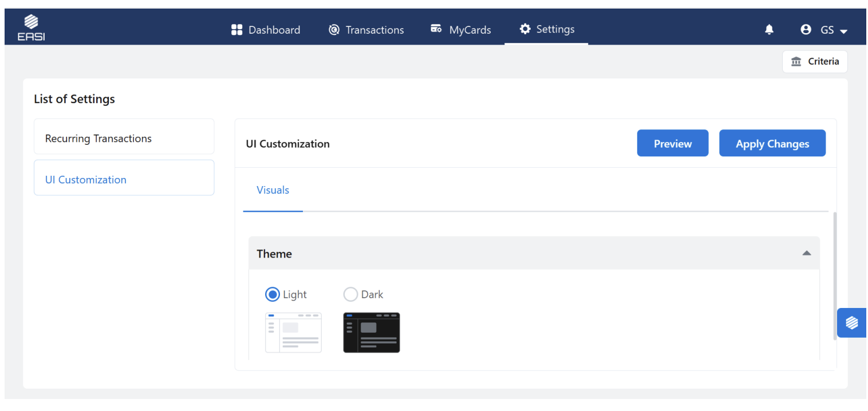
Task: Click the Settings gear icon
Action: pyautogui.click(x=525, y=29)
